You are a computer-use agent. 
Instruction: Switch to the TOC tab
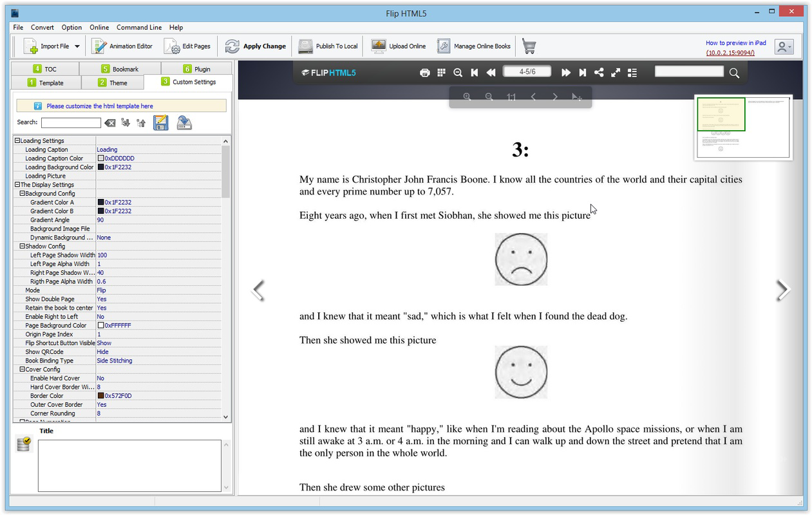(45, 69)
